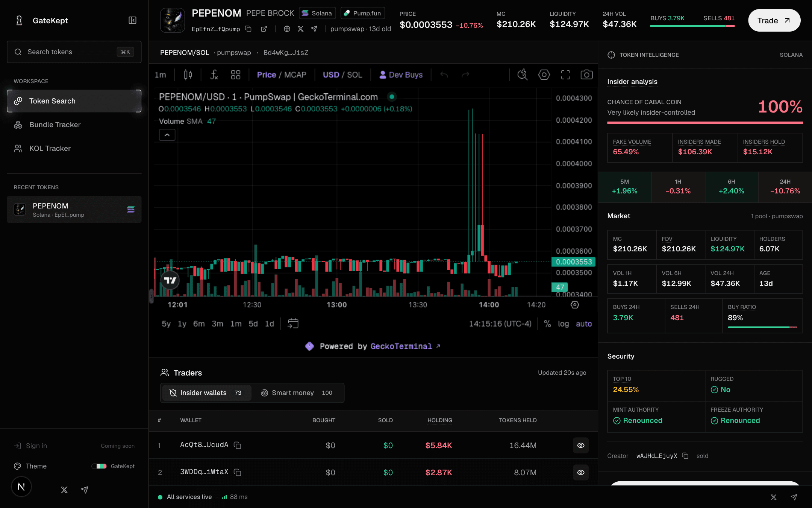This screenshot has width=812, height=508.
Task: Select the 24H price change tab
Action: [x=785, y=187]
